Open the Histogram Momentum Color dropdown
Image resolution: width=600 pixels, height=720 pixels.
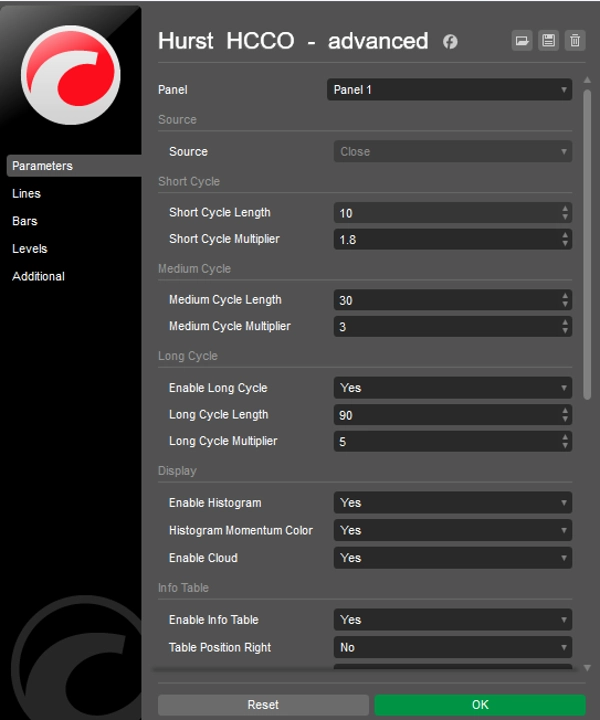click(x=453, y=530)
